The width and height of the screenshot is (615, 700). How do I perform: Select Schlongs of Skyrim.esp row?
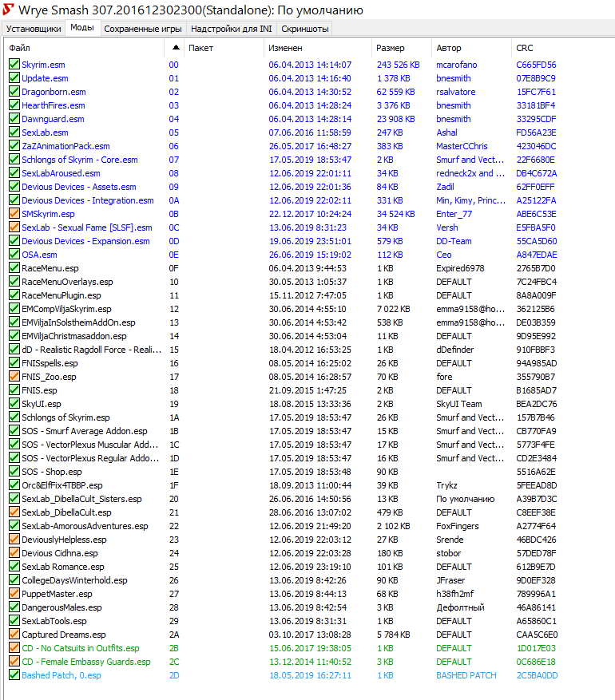coord(307,417)
